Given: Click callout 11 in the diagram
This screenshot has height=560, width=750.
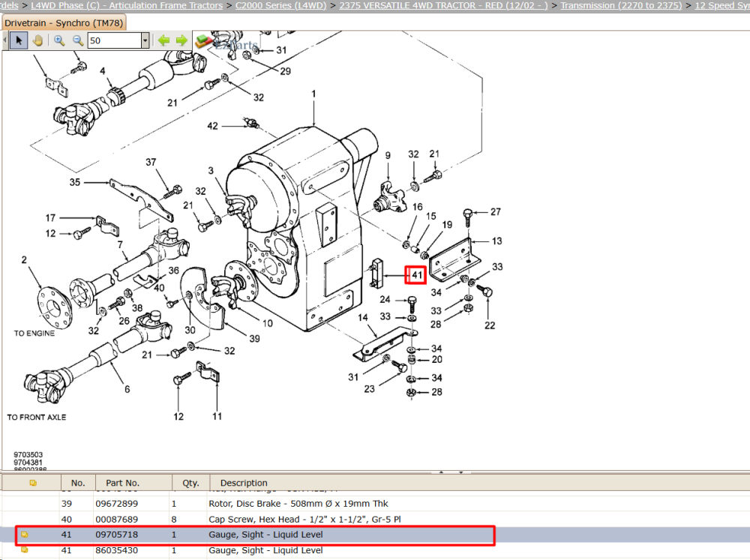Looking at the screenshot, I should click(217, 417).
